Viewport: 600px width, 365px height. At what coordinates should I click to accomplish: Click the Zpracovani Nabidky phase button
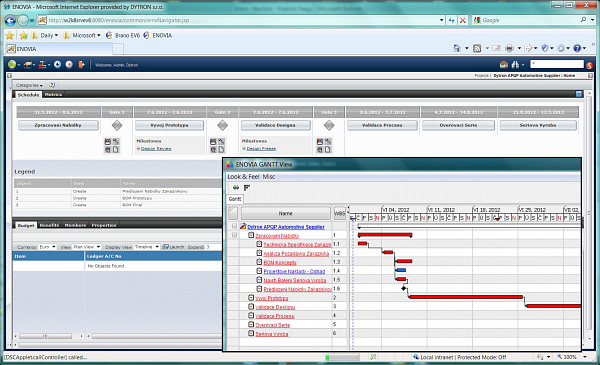[58, 125]
